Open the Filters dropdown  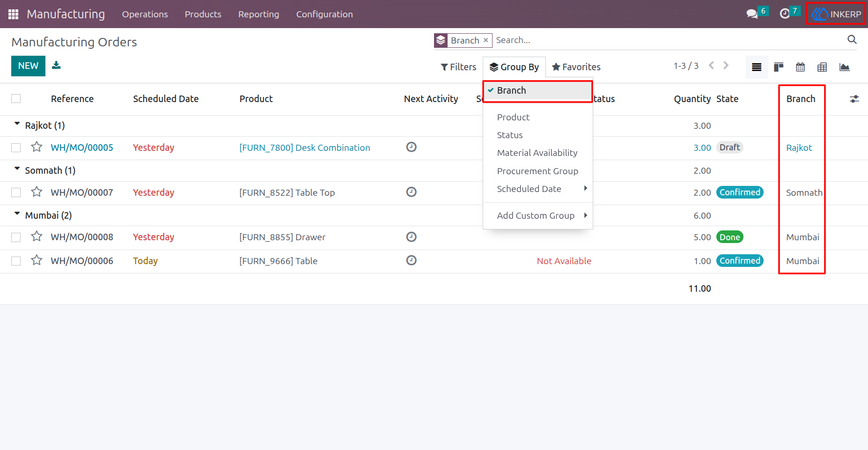458,67
